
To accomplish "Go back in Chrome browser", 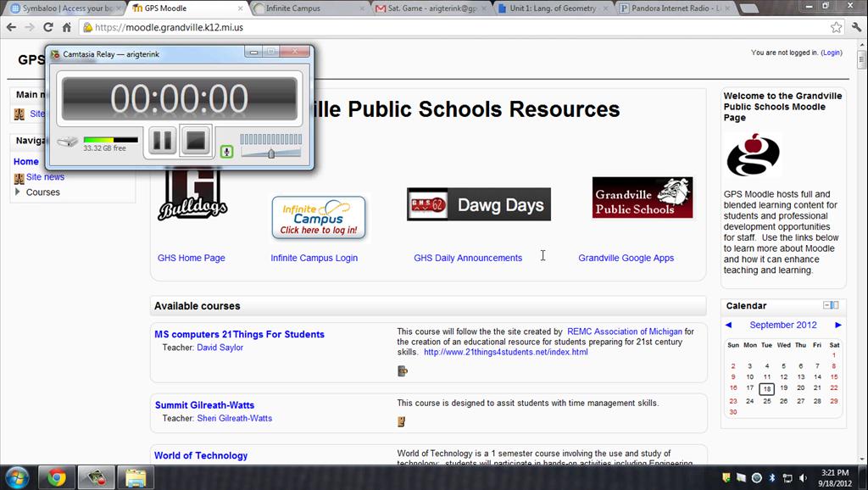I will [x=11, y=27].
